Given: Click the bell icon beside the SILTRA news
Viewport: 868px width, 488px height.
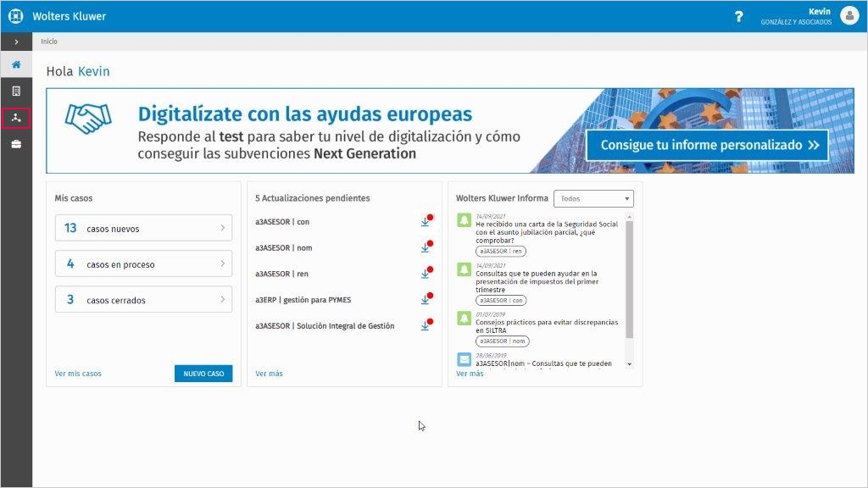Looking at the screenshot, I should coord(464,319).
